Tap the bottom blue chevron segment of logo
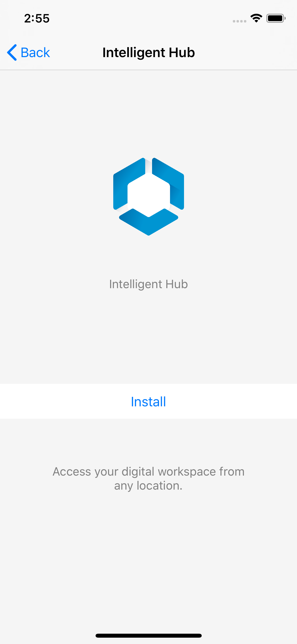 tap(149, 222)
